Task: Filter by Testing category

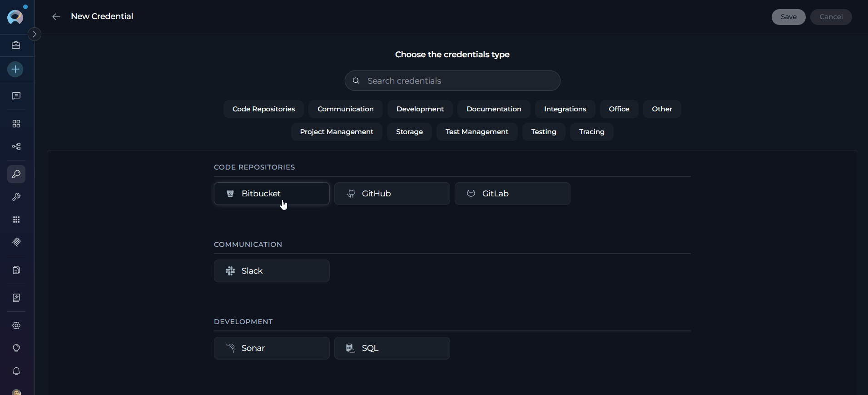Action: pos(544,132)
